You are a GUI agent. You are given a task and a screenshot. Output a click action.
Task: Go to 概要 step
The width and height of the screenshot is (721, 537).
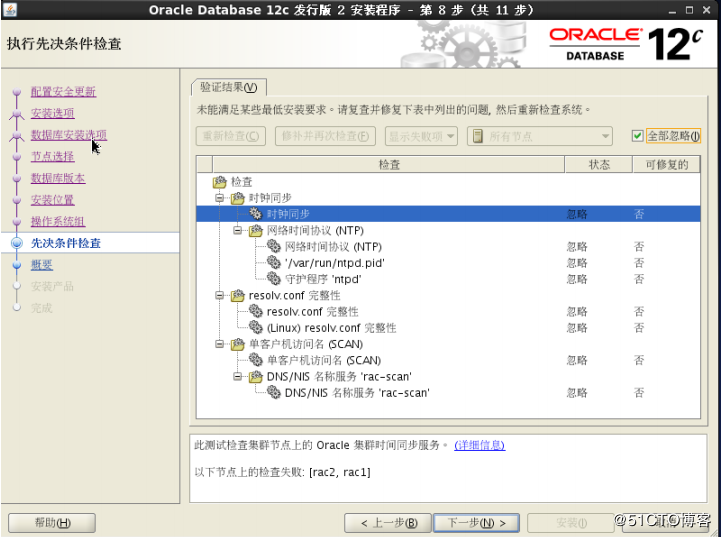[x=42, y=265]
